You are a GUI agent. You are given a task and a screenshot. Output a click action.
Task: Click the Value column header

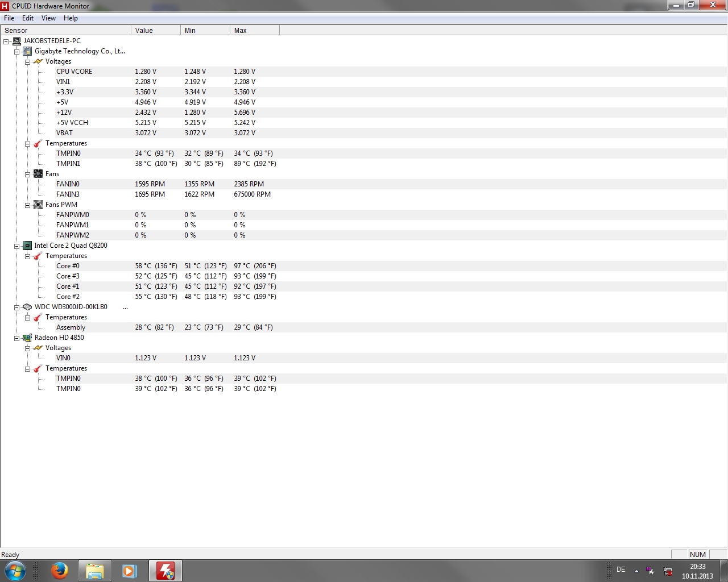(156, 30)
